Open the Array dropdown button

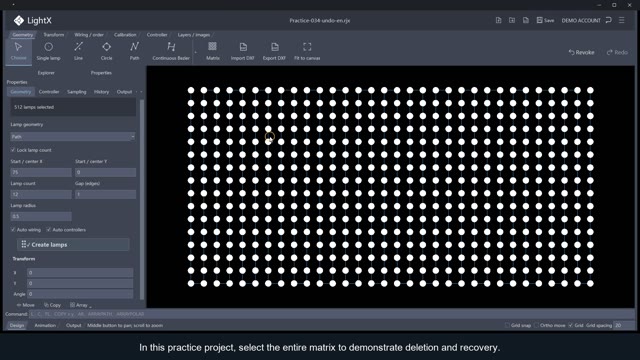(80, 305)
